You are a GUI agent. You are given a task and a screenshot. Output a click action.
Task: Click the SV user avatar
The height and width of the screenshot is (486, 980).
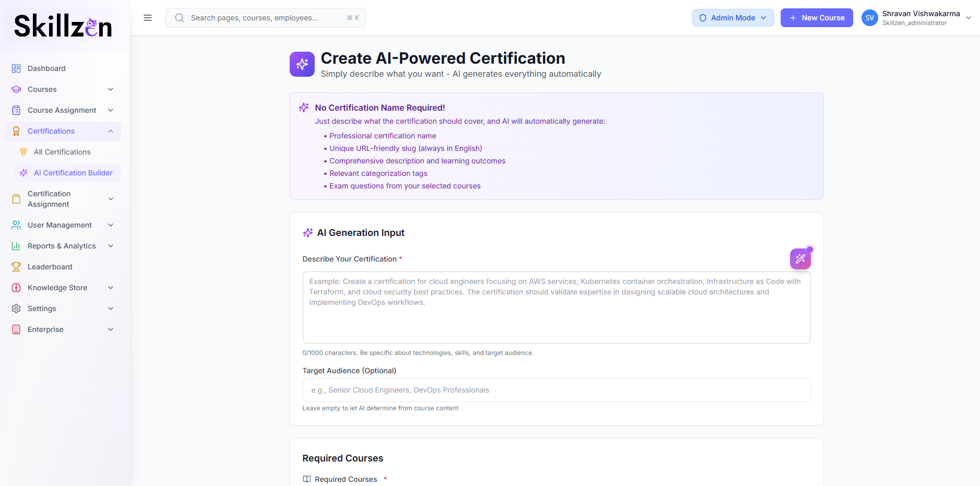[x=869, y=18]
